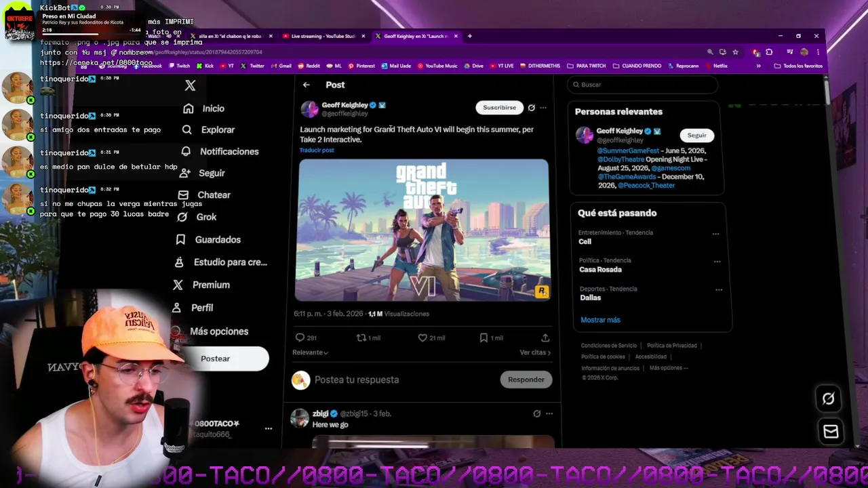Open Netflix bookmark
The height and width of the screenshot is (488, 868).
[x=717, y=66]
